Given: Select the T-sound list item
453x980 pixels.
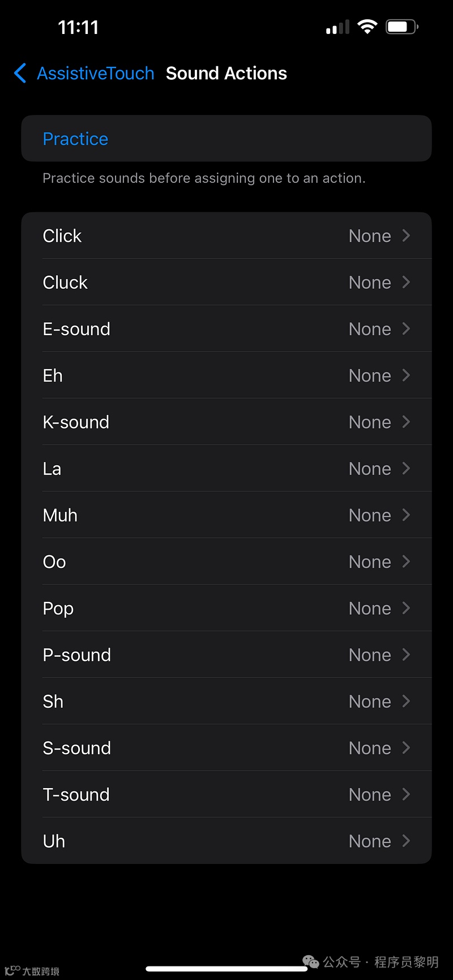Looking at the screenshot, I should [x=226, y=794].
